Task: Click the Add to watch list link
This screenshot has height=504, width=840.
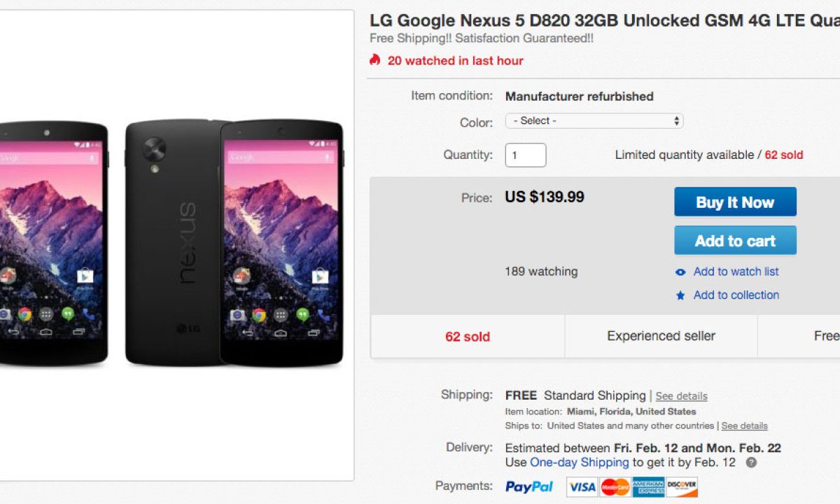Action: (736, 272)
